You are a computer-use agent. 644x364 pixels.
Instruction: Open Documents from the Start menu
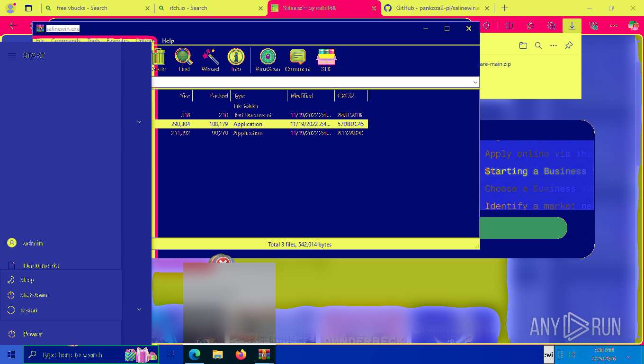pyautogui.click(x=61, y=265)
